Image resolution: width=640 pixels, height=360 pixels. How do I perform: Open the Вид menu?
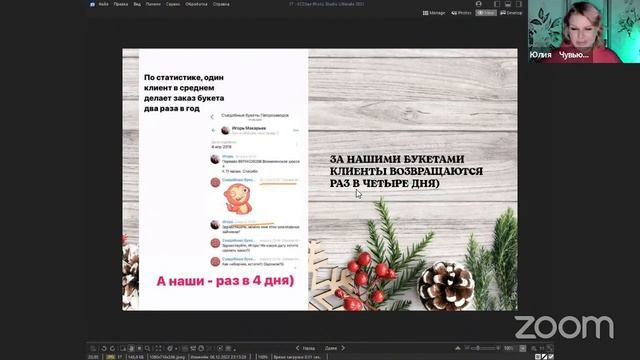click(137, 4)
